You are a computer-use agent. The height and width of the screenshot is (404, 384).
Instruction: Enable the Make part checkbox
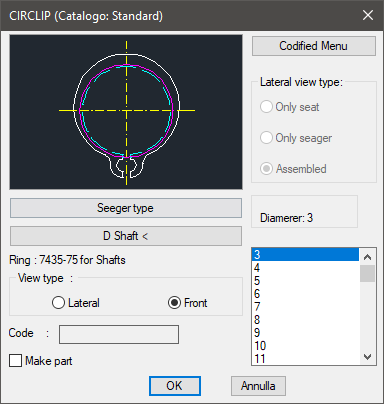pyautogui.click(x=15, y=361)
